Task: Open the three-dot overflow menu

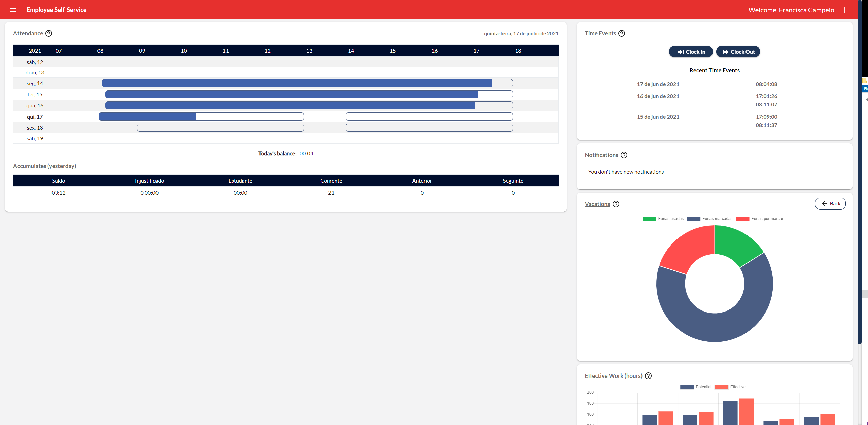Action: click(x=845, y=10)
